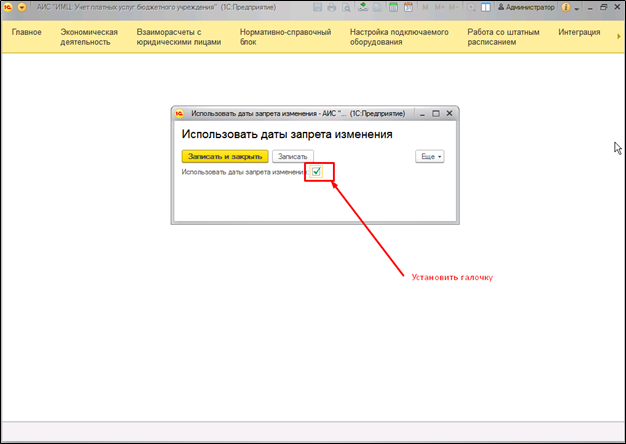Click the print preview icon in title bar

pos(346,7)
